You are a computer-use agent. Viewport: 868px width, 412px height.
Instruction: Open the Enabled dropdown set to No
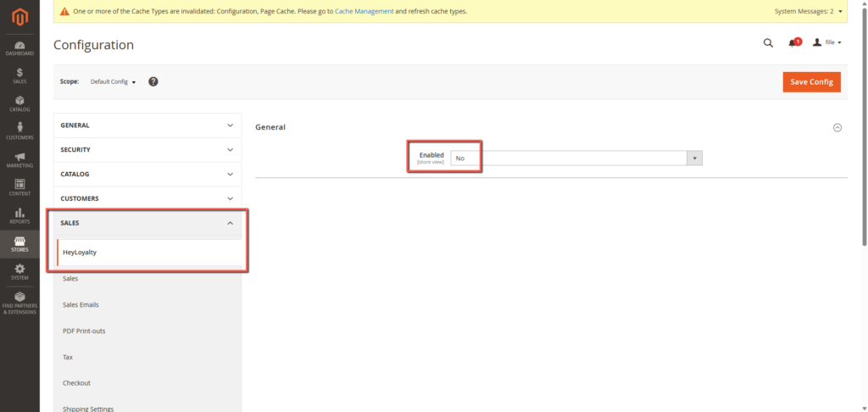coord(576,158)
